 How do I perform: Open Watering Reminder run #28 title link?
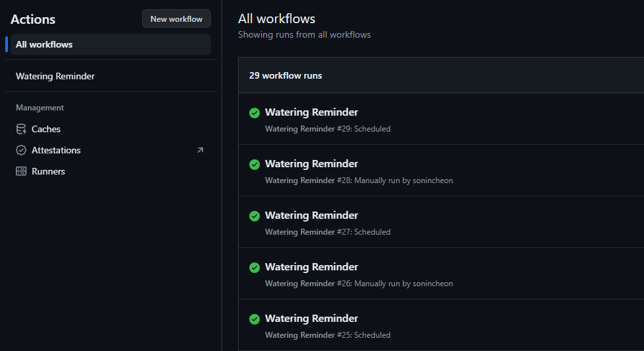311,164
